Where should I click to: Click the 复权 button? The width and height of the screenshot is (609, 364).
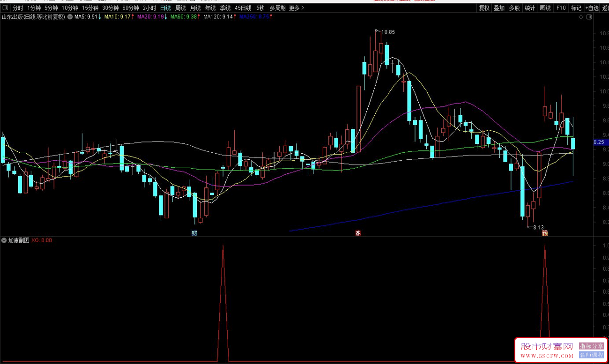tap(484, 8)
